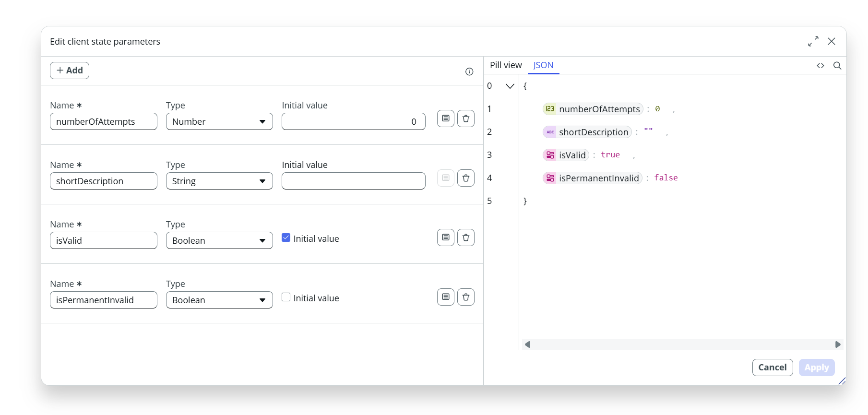Open Type dropdown for isValid parameter

(x=219, y=241)
